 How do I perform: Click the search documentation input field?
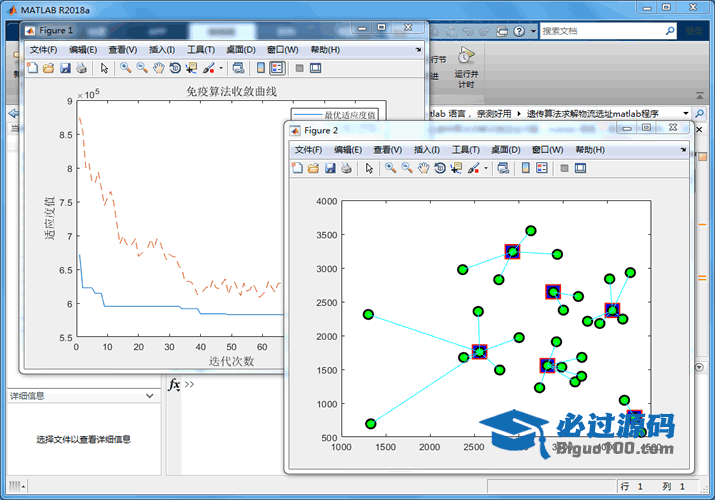click(x=600, y=31)
